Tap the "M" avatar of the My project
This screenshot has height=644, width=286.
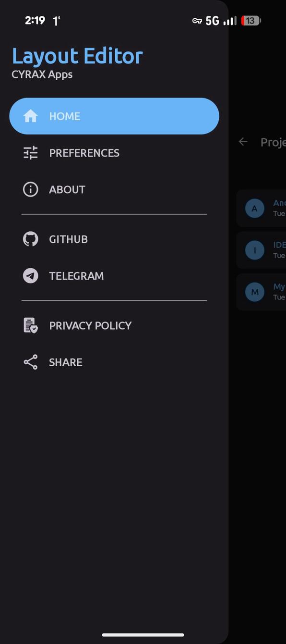coord(255,292)
